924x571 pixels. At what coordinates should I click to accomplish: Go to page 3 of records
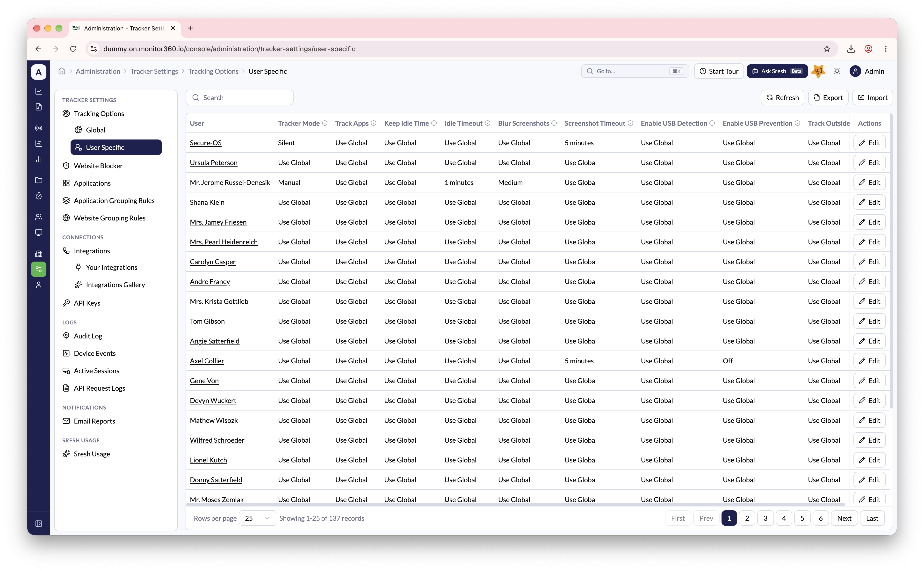click(765, 518)
